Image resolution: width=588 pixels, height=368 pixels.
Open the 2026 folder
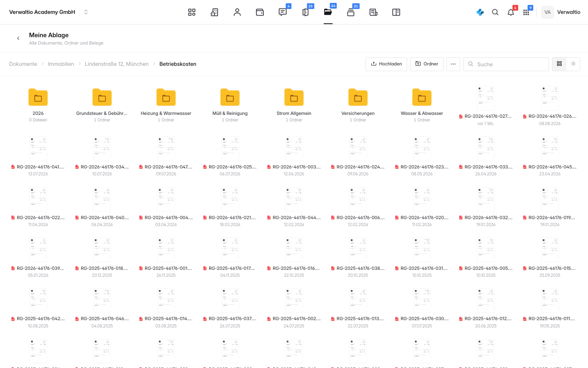(x=38, y=105)
